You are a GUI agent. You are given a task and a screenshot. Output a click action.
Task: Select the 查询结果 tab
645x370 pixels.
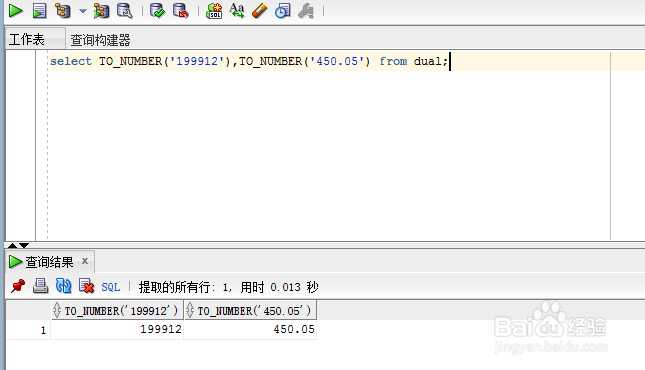click(49, 262)
